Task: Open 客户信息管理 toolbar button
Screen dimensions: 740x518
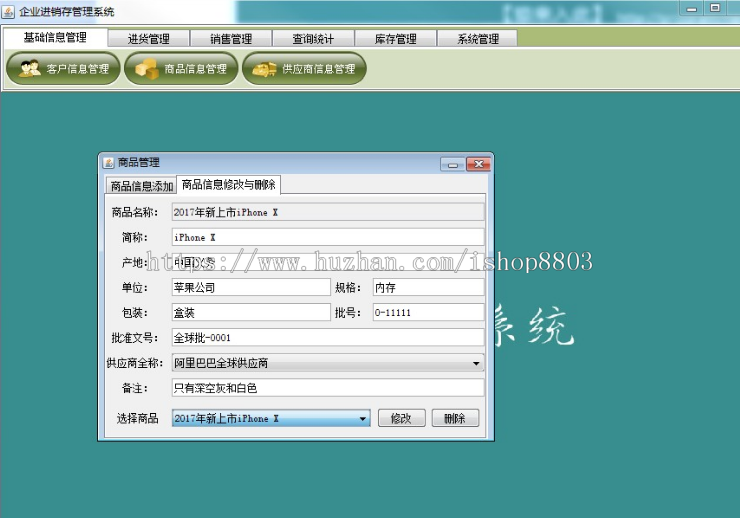Action: click(x=63, y=69)
